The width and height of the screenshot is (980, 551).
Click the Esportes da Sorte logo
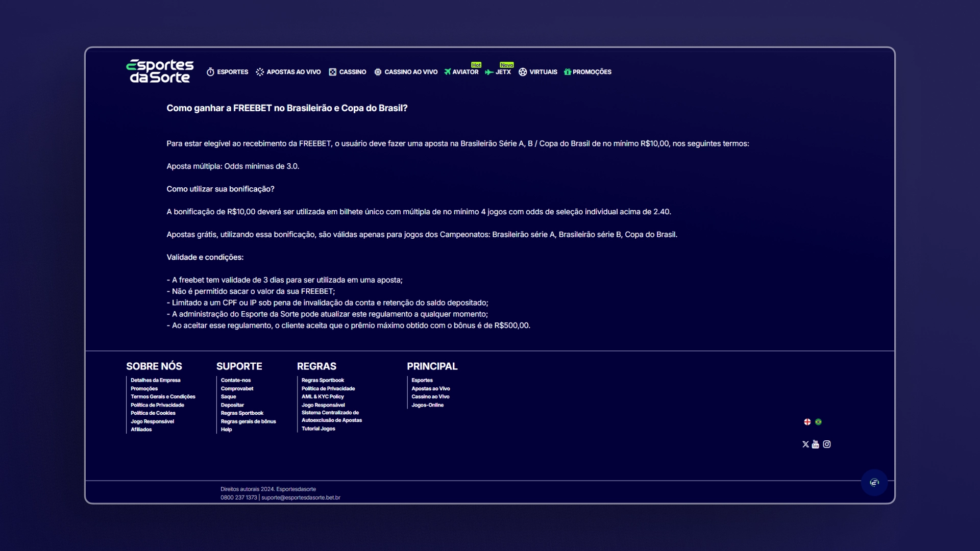160,71
